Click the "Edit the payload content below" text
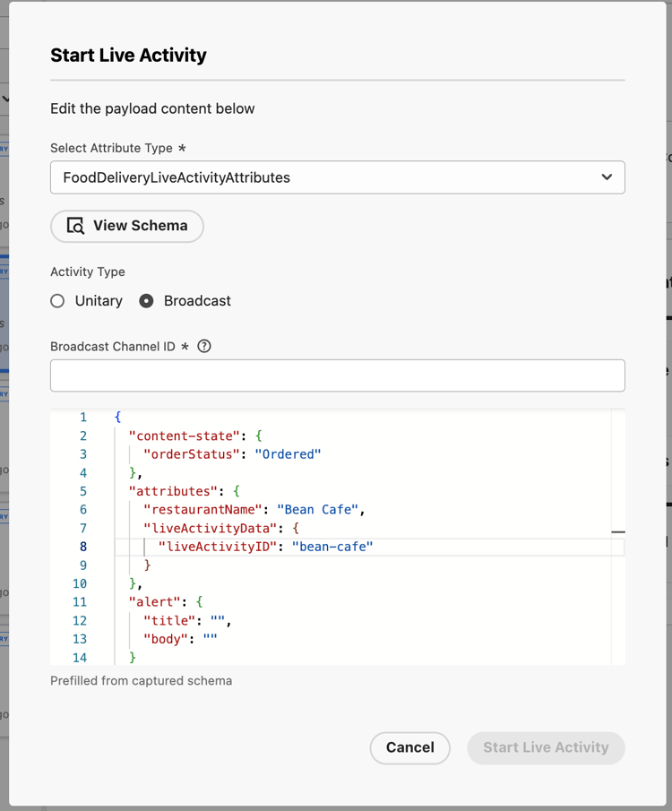The image size is (672, 811). pos(152,108)
